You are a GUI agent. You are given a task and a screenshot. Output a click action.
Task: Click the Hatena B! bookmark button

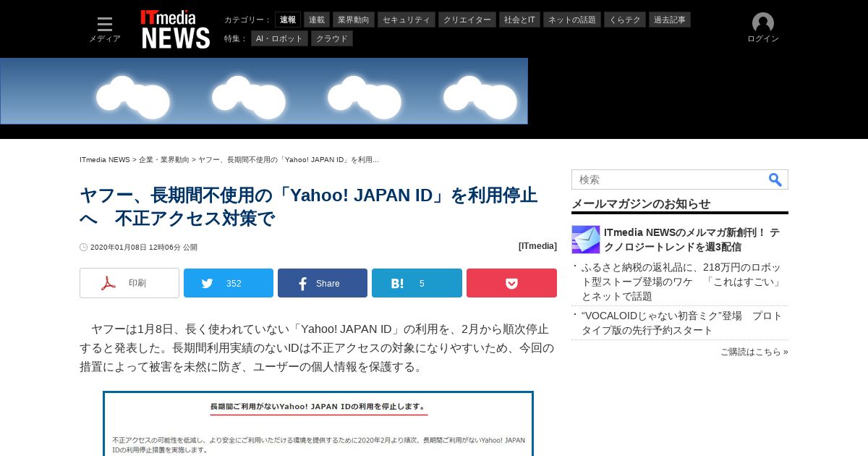coord(417,283)
